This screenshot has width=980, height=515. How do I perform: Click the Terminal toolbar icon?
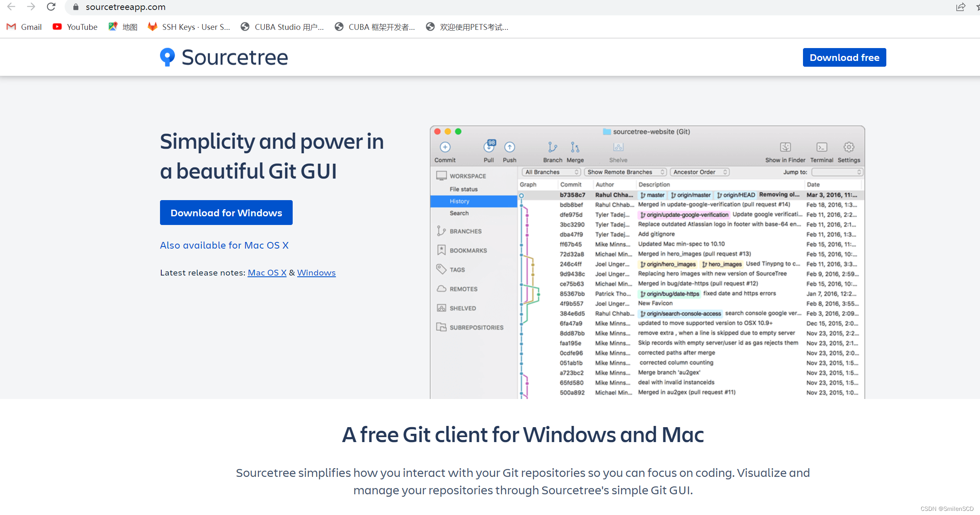822,147
